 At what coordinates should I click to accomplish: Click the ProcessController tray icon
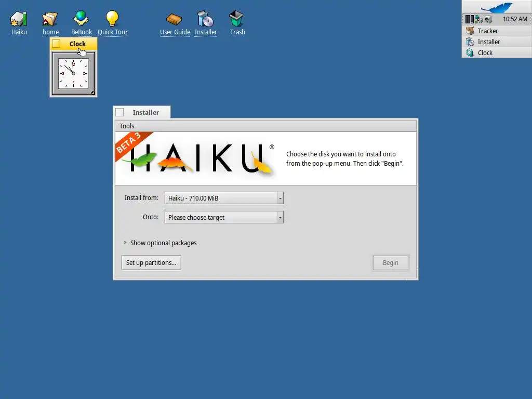(469, 19)
